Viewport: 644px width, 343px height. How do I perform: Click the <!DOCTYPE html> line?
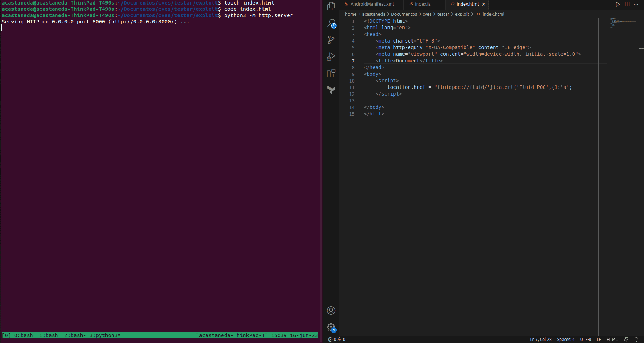coord(386,21)
